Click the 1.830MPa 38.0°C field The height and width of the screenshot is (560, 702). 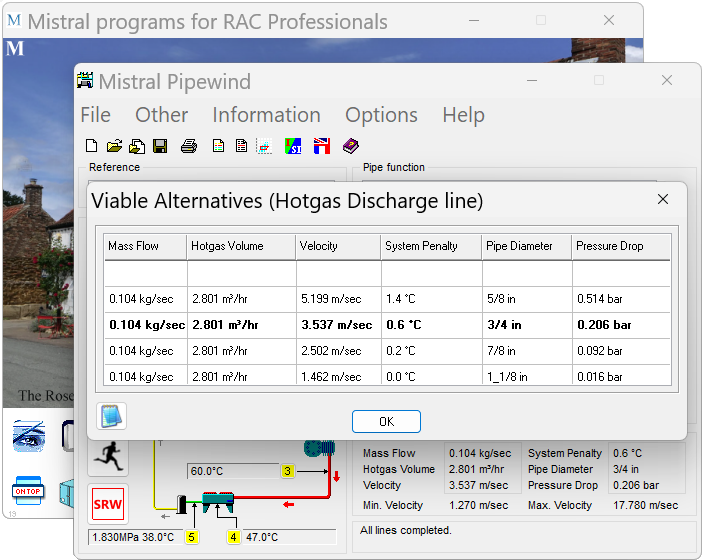136,537
